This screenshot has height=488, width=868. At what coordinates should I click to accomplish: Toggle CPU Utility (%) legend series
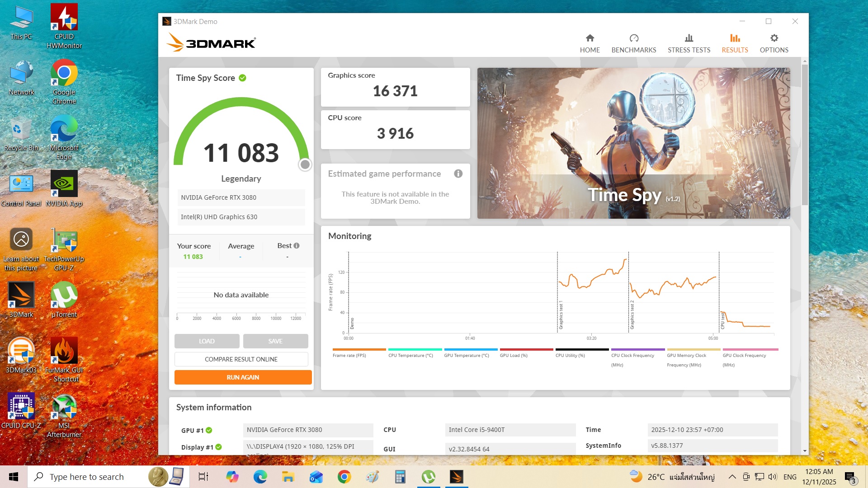coord(570,356)
